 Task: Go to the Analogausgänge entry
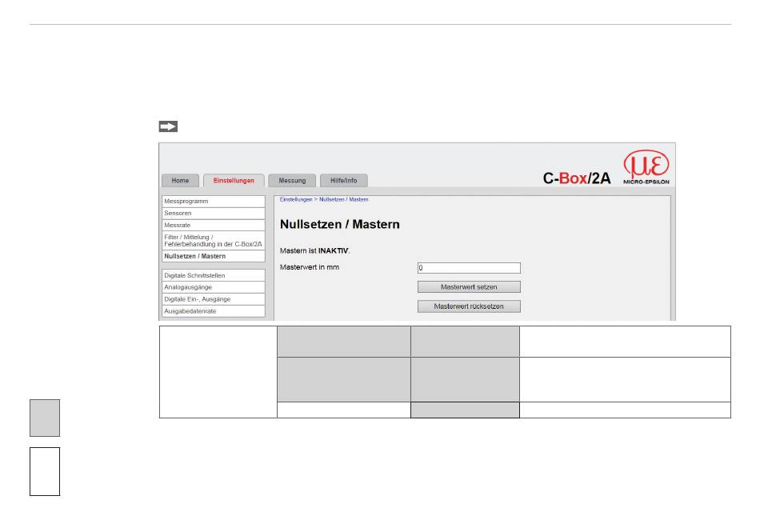tap(214, 287)
